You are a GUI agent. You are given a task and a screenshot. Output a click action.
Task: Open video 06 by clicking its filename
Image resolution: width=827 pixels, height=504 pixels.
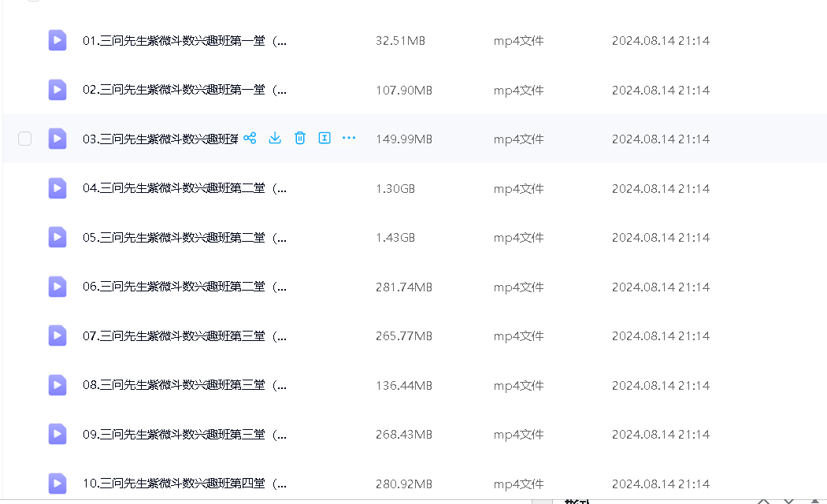point(184,287)
